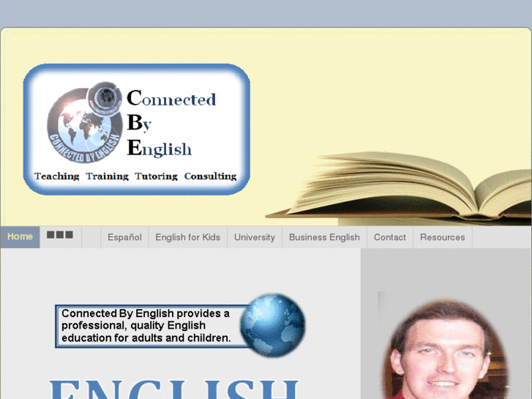532x399 pixels.
Task: Go to the University page
Action: point(255,237)
